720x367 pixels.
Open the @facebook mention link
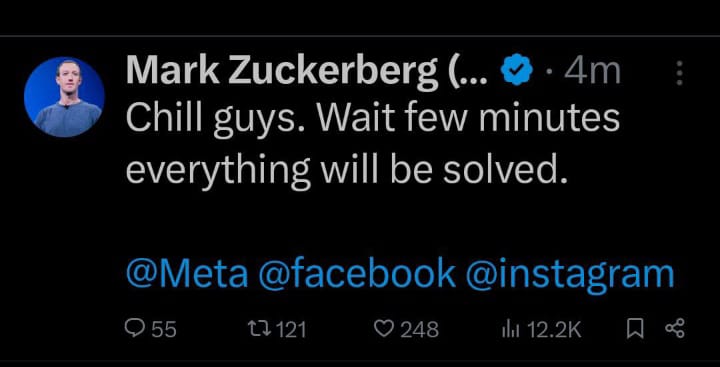pyautogui.click(x=357, y=273)
